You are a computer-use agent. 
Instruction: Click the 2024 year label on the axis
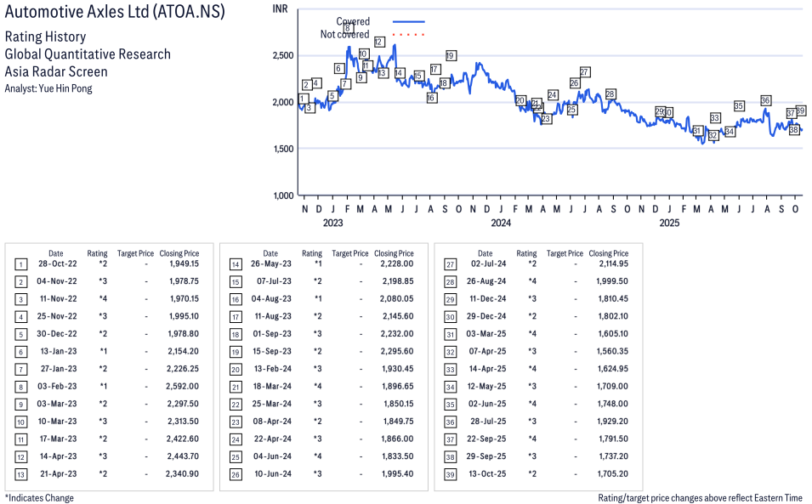(500, 224)
